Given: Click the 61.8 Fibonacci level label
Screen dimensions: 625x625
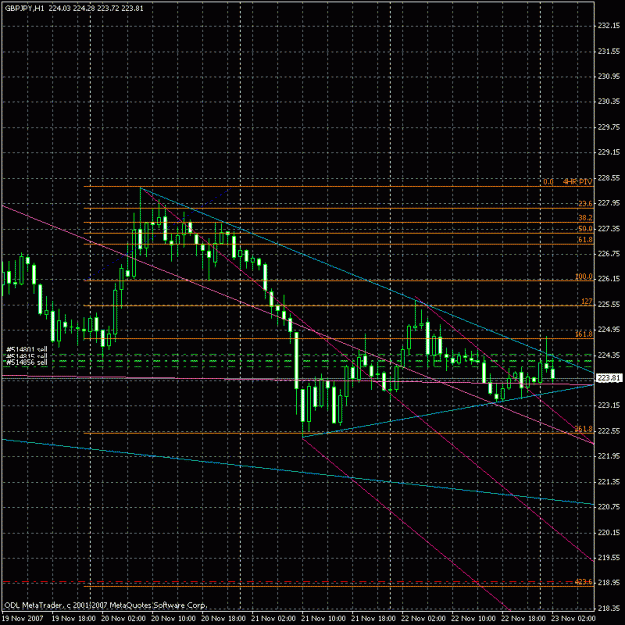Looking at the screenshot, I should pos(585,240).
